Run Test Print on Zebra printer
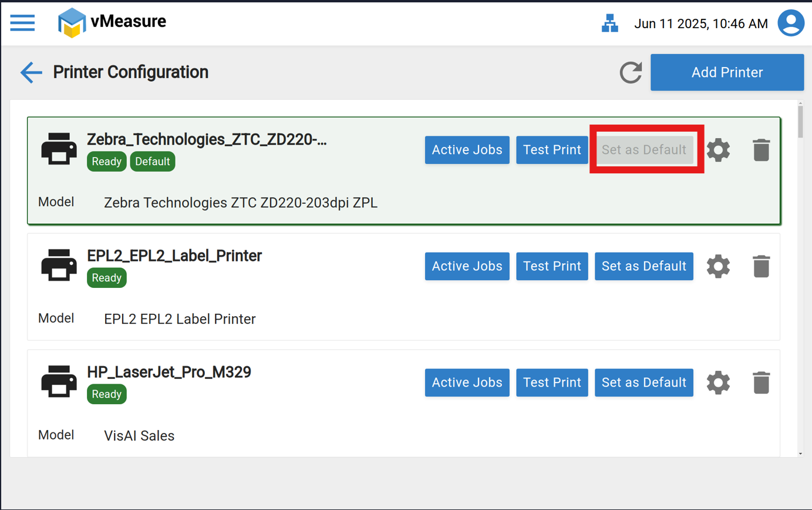This screenshot has width=812, height=510. click(552, 150)
